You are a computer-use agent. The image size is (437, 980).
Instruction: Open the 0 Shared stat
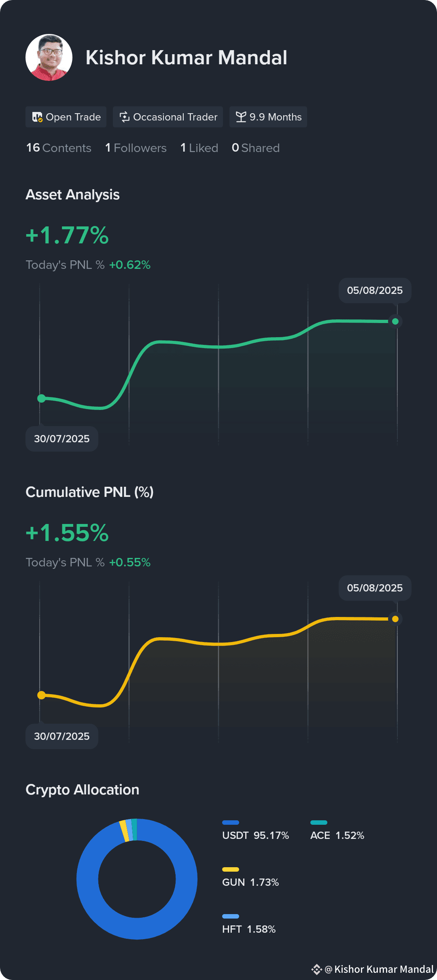(256, 148)
